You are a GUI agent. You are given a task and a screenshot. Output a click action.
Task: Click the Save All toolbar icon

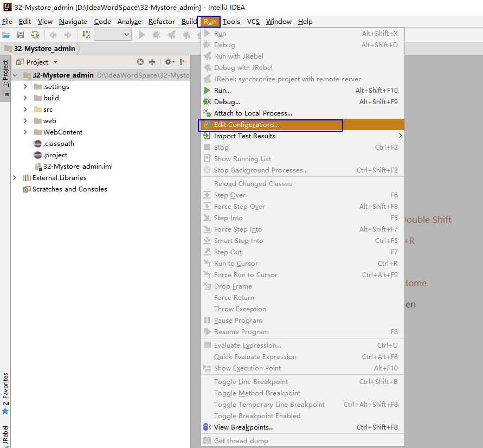(21, 35)
